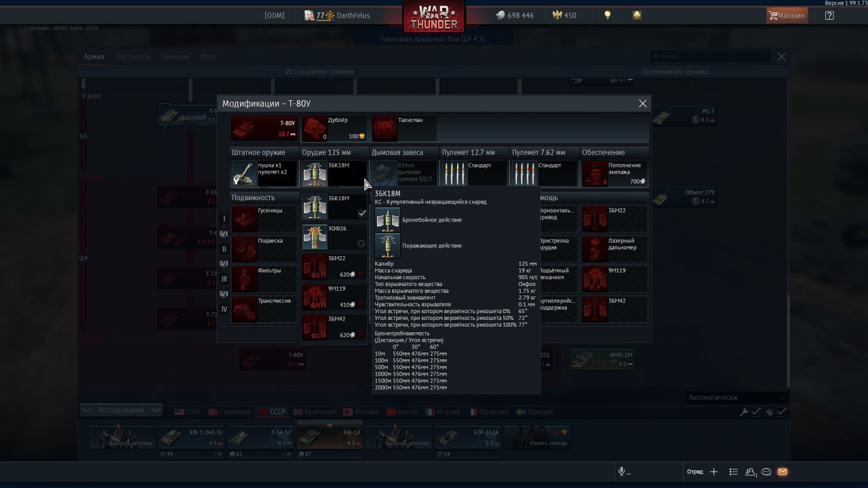
Task: Select the T-80У vehicle tile in modifications
Action: click(x=264, y=128)
